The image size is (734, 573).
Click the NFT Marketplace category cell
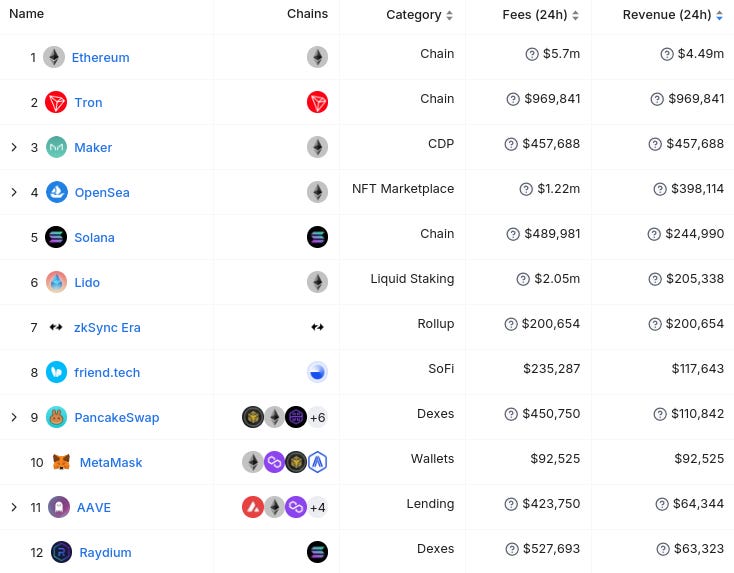403,189
